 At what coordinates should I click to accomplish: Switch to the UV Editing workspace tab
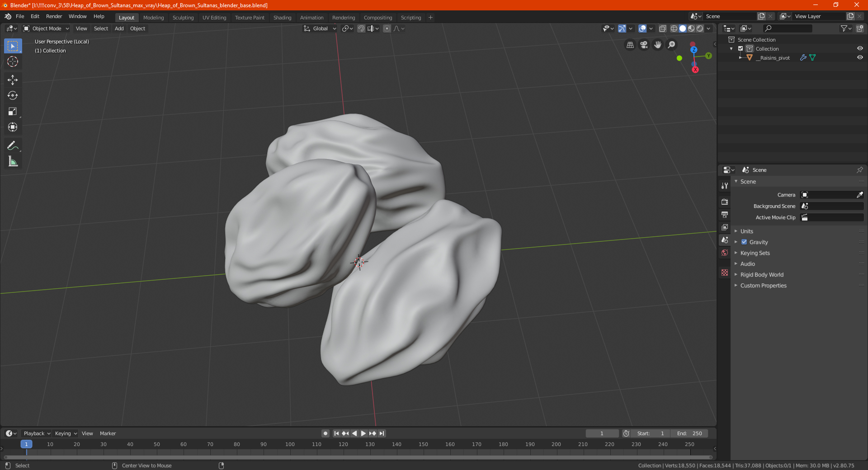214,18
